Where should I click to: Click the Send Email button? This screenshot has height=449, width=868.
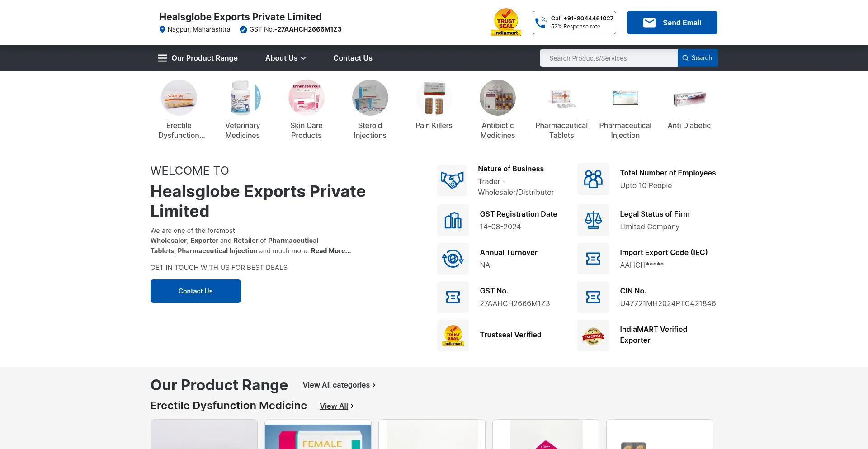click(x=672, y=23)
